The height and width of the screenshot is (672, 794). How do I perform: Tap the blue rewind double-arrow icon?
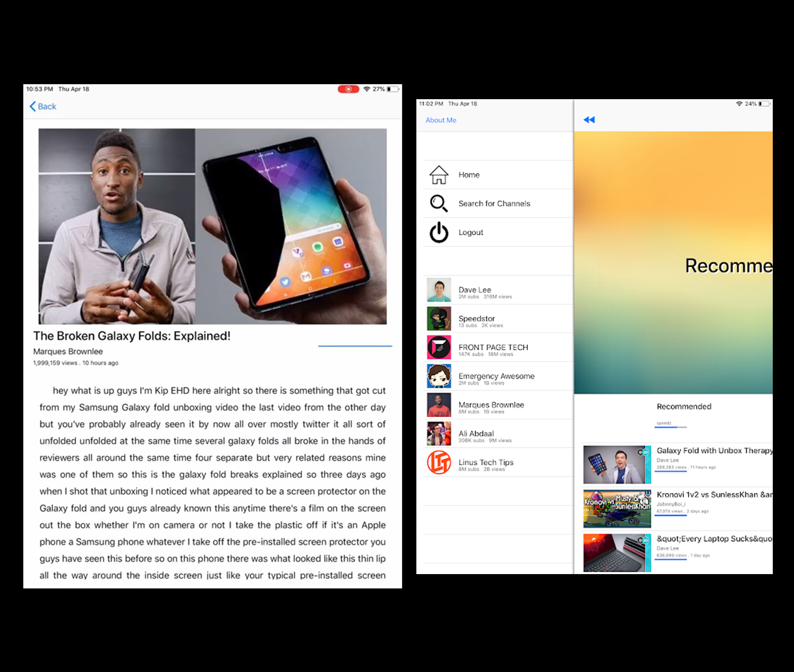point(589,120)
